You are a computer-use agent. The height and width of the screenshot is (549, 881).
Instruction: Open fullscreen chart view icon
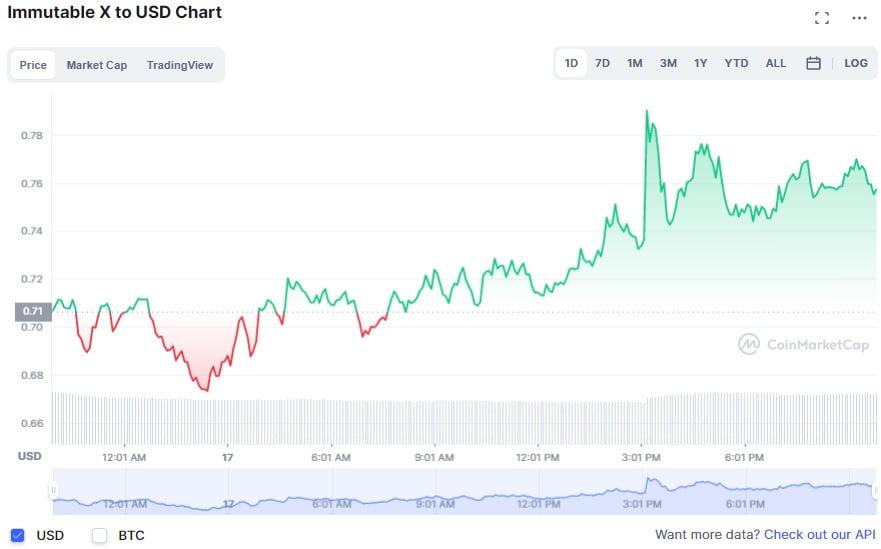pos(822,18)
